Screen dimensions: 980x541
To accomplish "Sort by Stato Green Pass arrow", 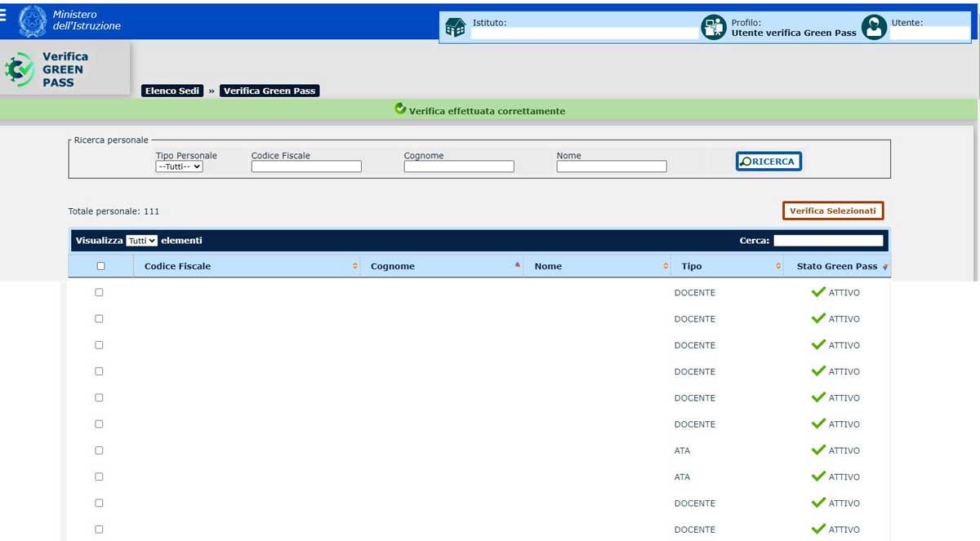I will pos(885,267).
